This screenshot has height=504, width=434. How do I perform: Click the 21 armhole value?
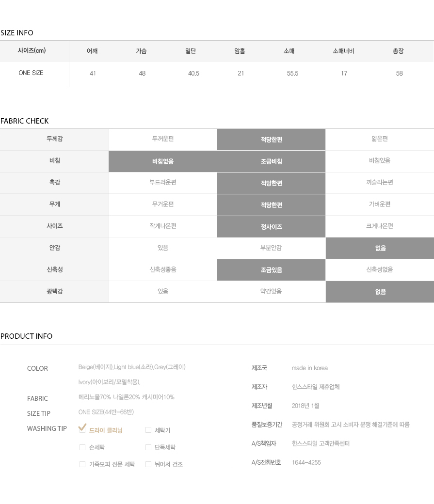tap(241, 73)
